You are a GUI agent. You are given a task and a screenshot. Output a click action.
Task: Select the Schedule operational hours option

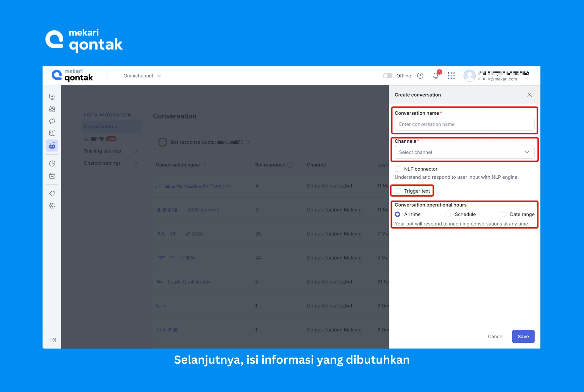coord(448,214)
